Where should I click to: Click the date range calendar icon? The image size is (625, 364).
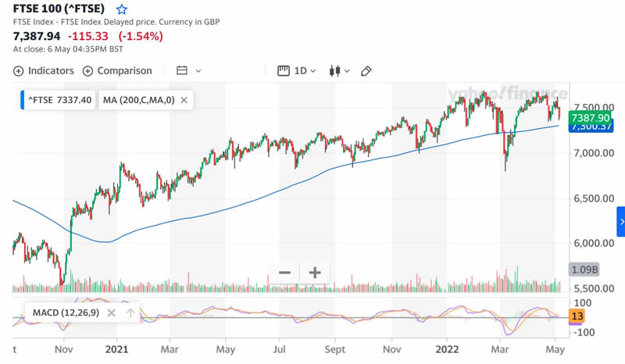pos(182,71)
